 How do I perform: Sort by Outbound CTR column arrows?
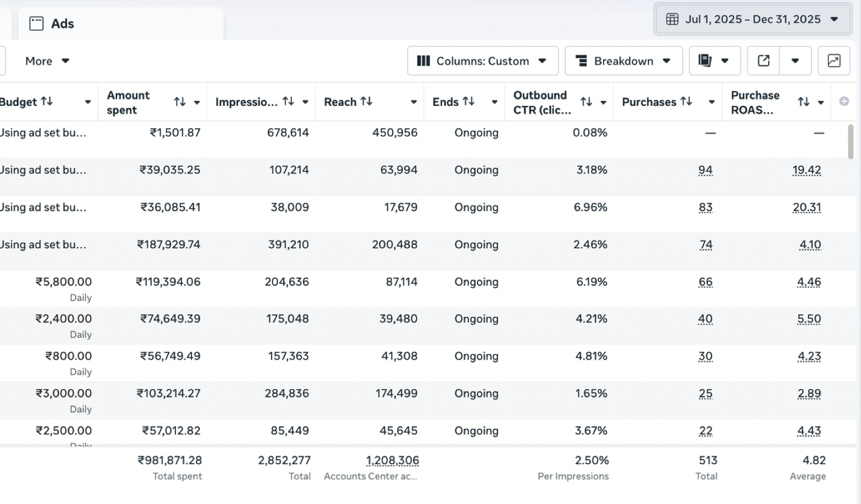coord(586,102)
